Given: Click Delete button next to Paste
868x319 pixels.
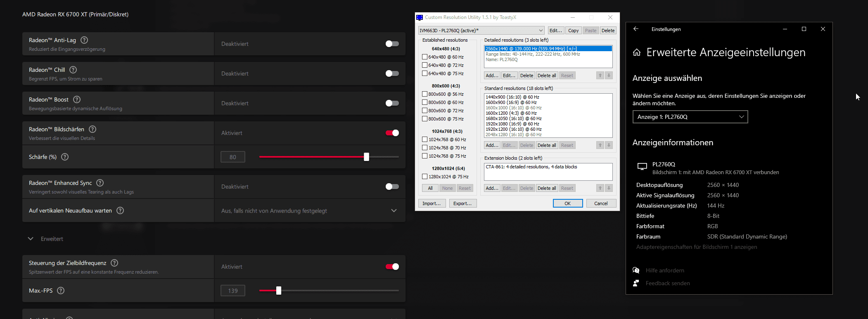Looking at the screenshot, I should 608,31.
